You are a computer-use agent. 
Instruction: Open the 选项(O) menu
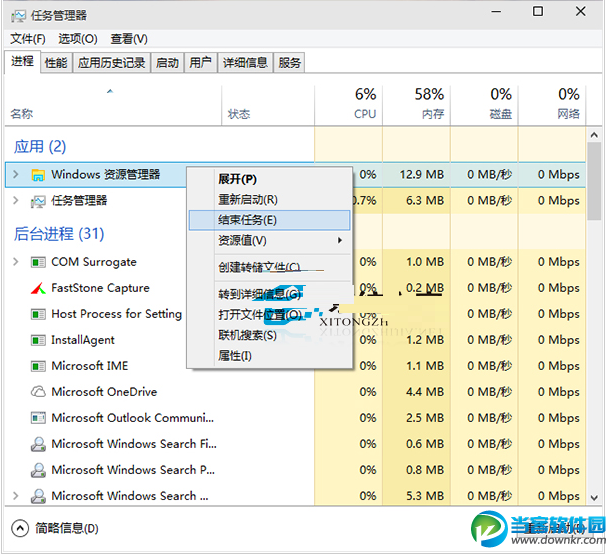point(78,39)
